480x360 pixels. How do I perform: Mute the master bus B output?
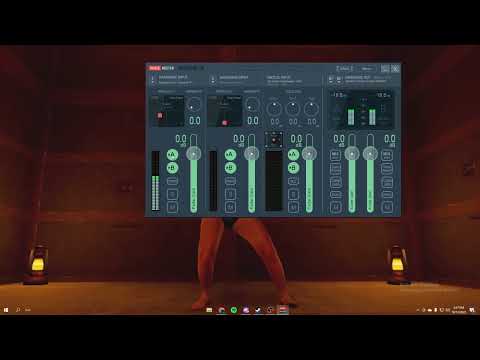click(387, 207)
